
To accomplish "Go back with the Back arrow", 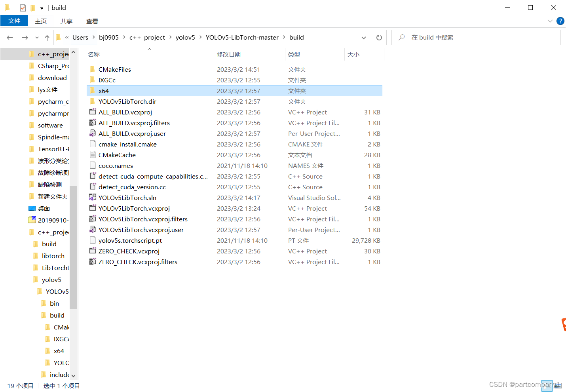I will (10, 38).
